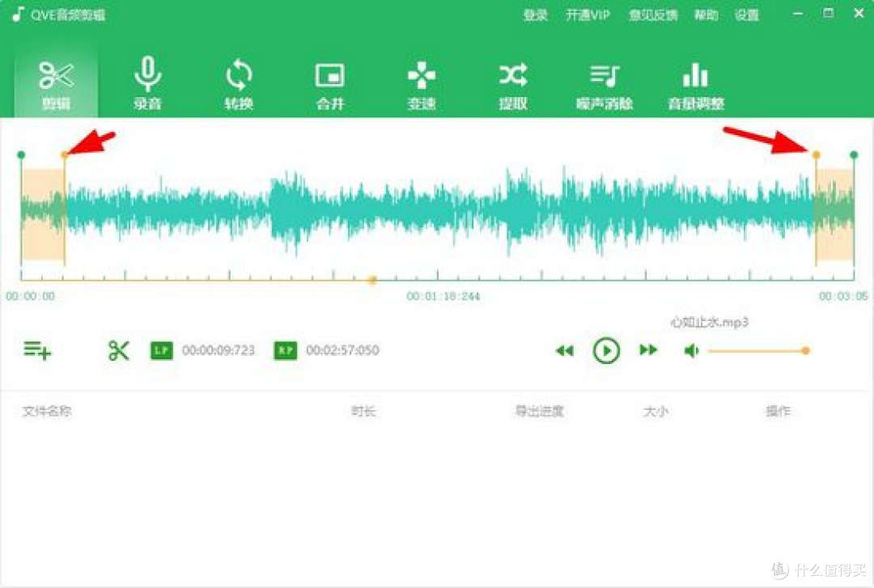Click the orange playhead on the timeline ruler
The height and width of the screenshot is (588, 874).
pyautogui.click(x=373, y=280)
